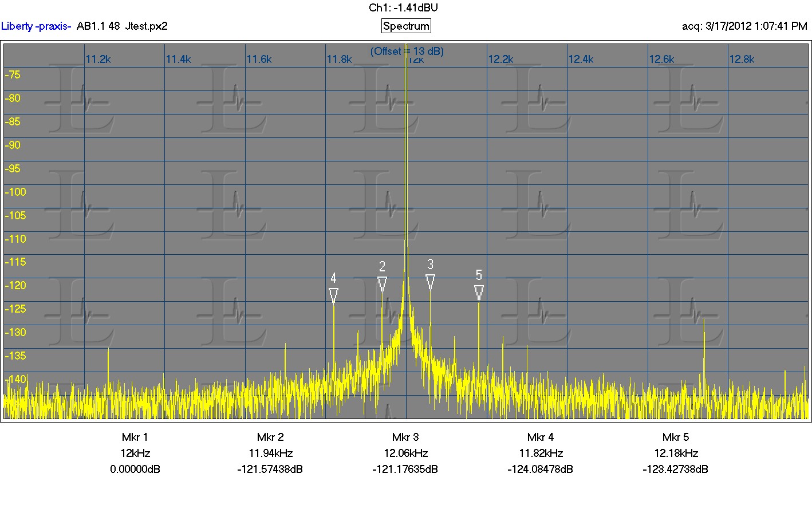
Task: Click the 11.82kHz marker frequency value
Action: [541, 453]
